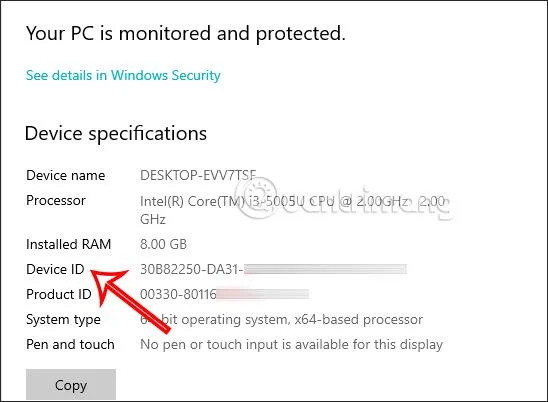Image resolution: width=548 pixels, height=402 pixels.
Task: Click the lightbulb watermark logo
Action: 257,198
